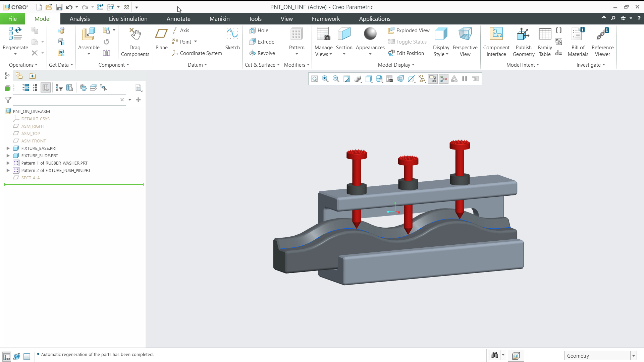The image size is (644, 362).
Task: Switch to the Applications tab
Action: pyautogui.click(x=375, y=19)
